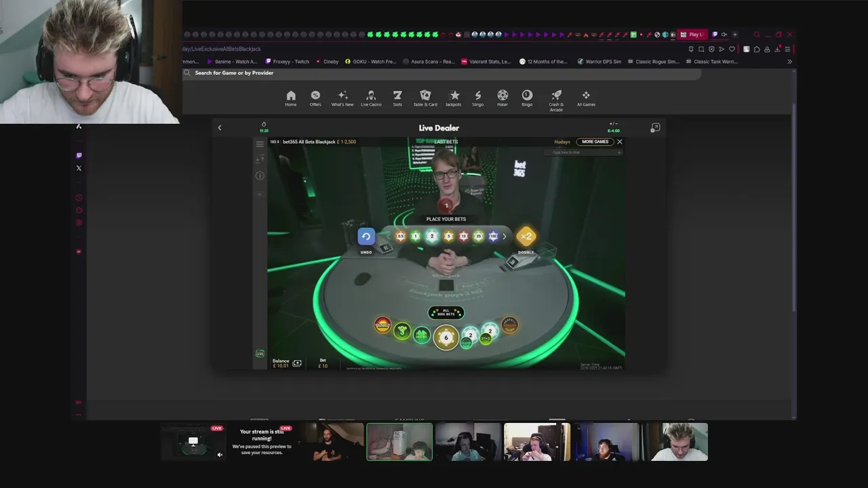
Task: Open the Crash & Arcade category
Action: 556,100
